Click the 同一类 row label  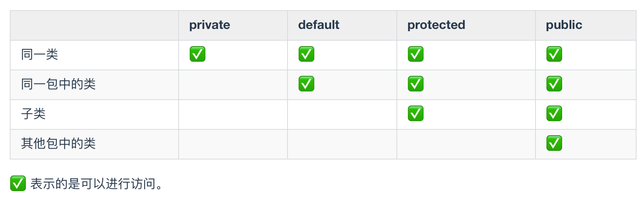click(40, 54)
